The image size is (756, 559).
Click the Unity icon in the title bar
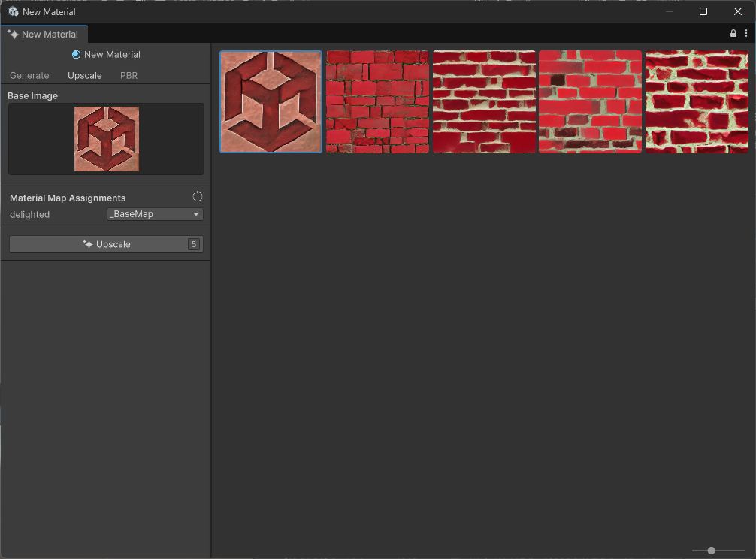coord(13,11)
